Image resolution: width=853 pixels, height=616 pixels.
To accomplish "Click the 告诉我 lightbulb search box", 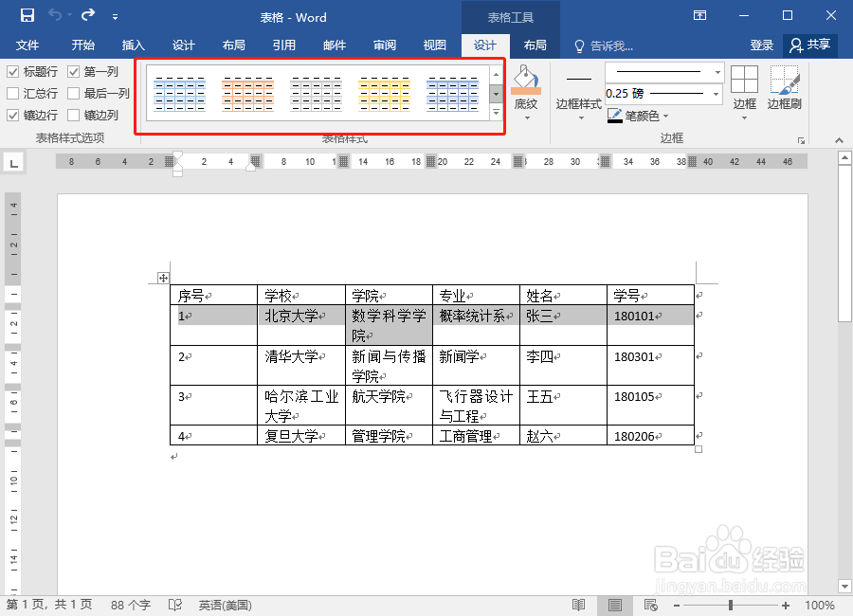I will 604,45.
